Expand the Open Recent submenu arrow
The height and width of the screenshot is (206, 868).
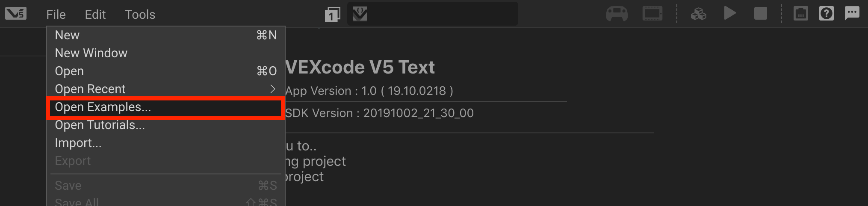click(272, 89)
